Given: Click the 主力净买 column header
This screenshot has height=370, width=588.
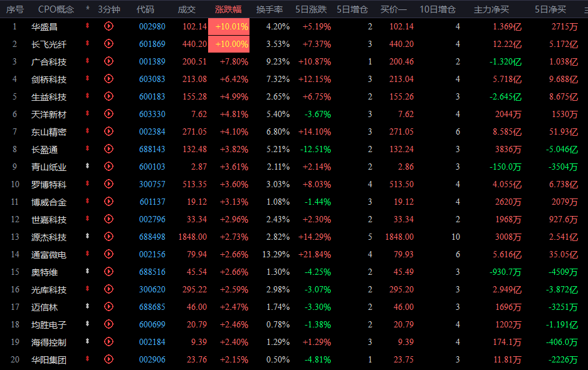Looking at the screenshot, I should (491, 9).
